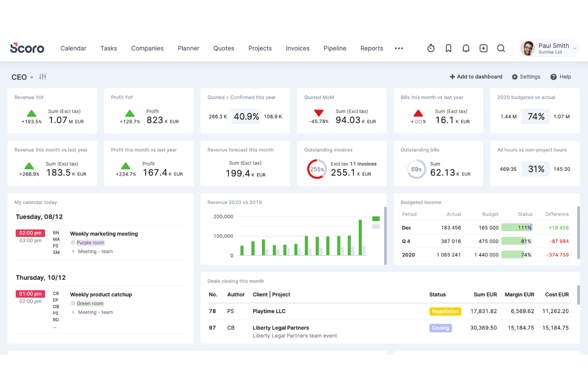Open the time tracker stopwatch icon

431,48
